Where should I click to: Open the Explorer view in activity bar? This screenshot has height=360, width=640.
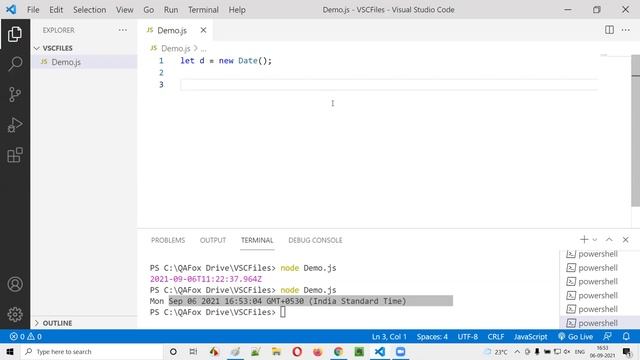pyautogui.click(x=15, y=34)
